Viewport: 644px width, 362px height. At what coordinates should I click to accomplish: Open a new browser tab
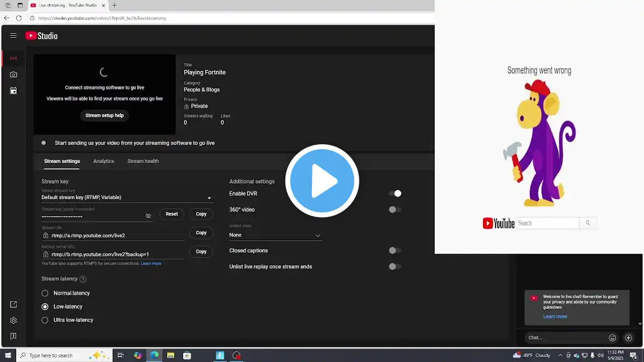point(114,6)
